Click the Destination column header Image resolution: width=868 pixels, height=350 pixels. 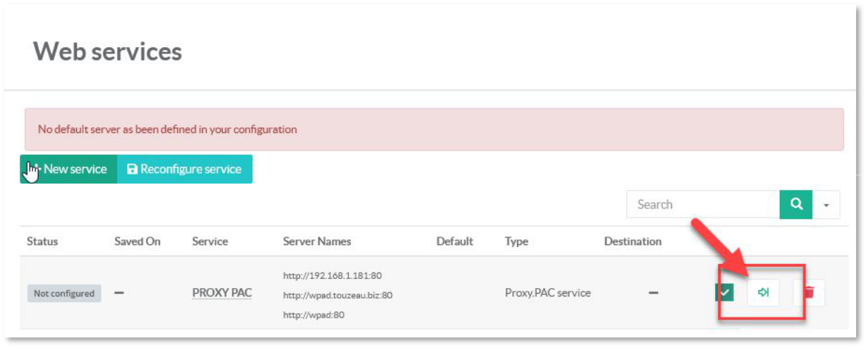[x=633, y=242]
